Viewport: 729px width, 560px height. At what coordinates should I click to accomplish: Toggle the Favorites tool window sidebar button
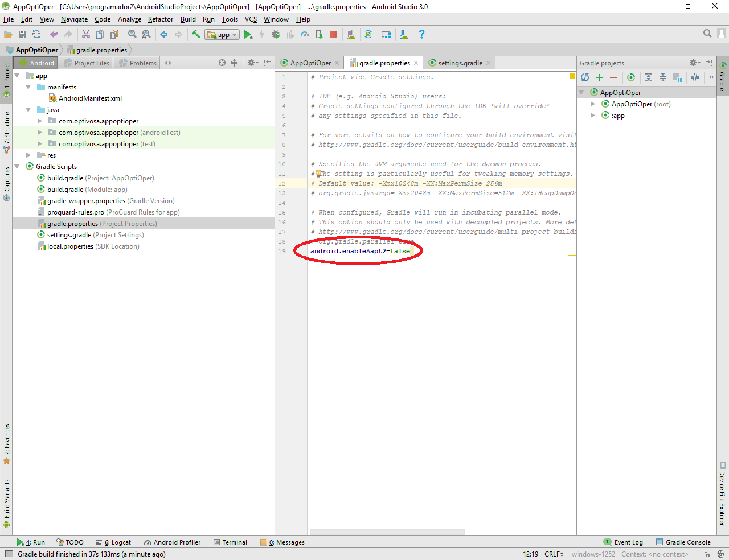click(x=7, y=444)
